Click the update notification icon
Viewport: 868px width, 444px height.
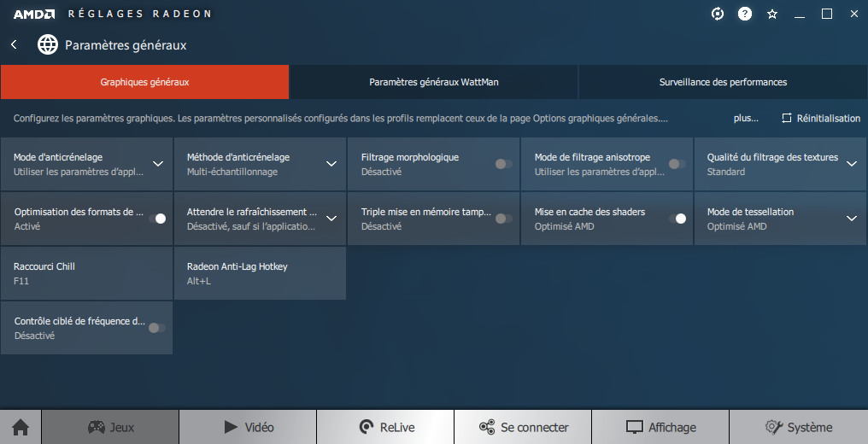(718, 14)
